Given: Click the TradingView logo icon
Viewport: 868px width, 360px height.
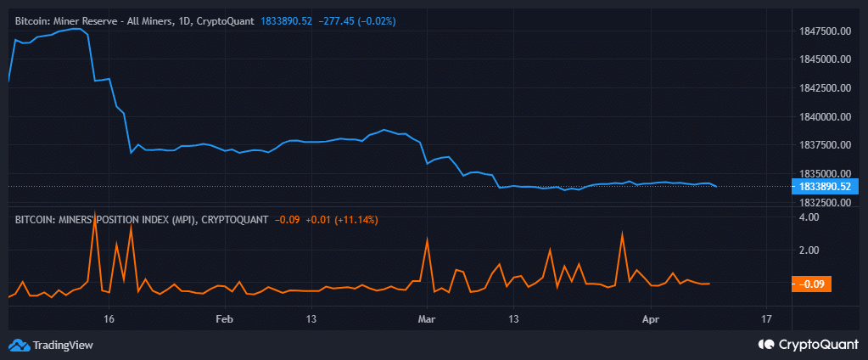Looking at the screenshot, I should pyautogui.click(x=18, y=345).
